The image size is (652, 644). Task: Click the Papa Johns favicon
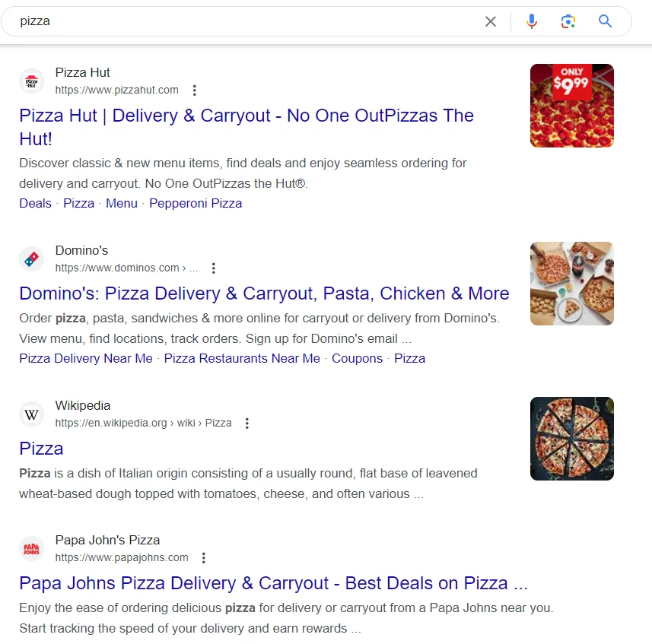click(31, 548)
